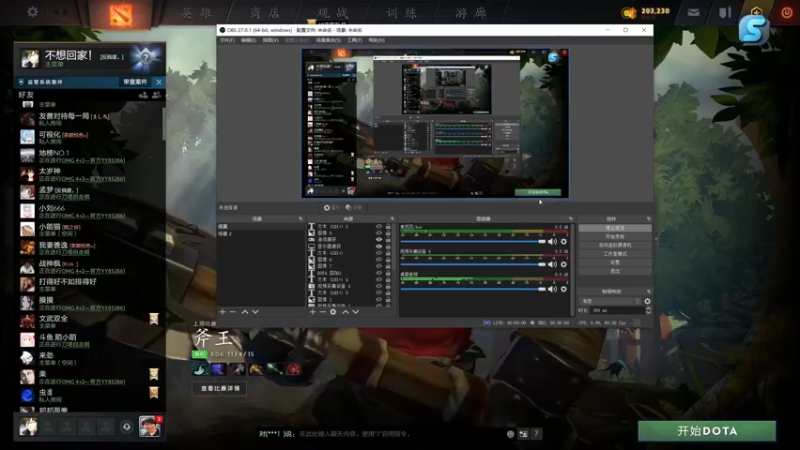Click the chat help question mark icon

(x=536, y=434)
